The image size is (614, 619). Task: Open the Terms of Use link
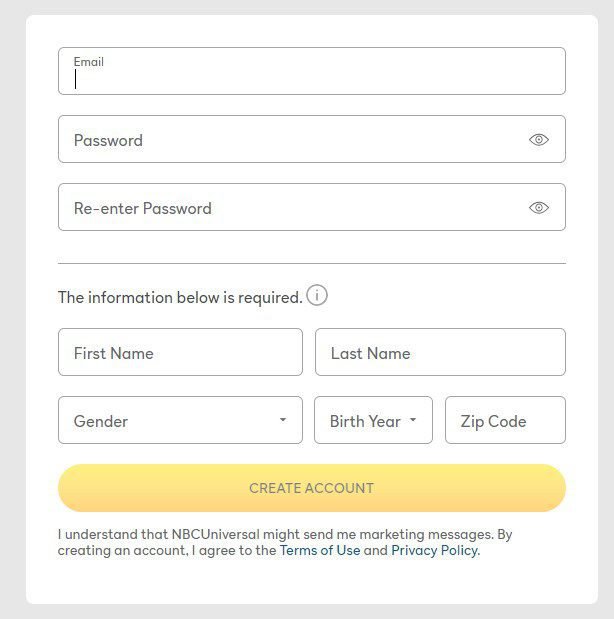click(x=320, y=550)
